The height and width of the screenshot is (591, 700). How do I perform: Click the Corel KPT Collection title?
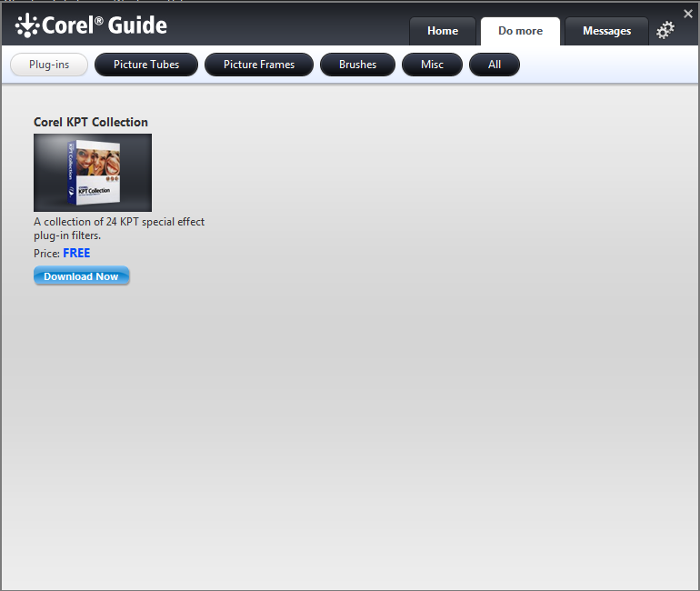tap(91, 123)
